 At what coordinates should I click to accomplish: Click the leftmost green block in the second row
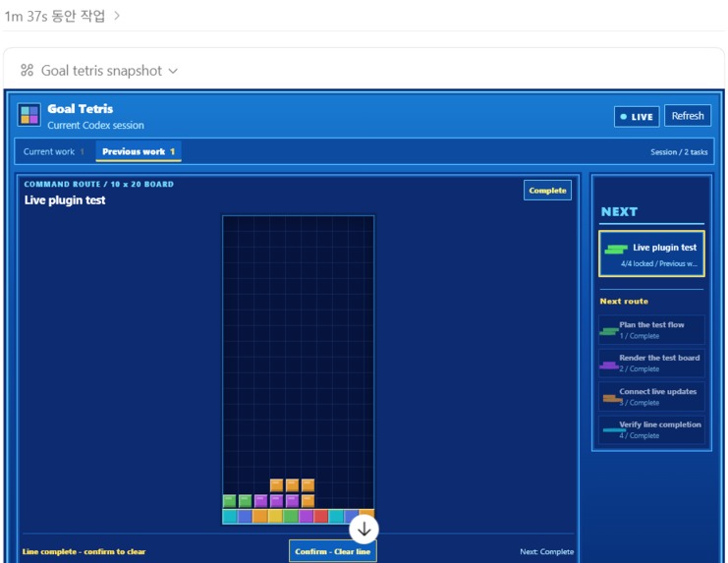point(229,501)
